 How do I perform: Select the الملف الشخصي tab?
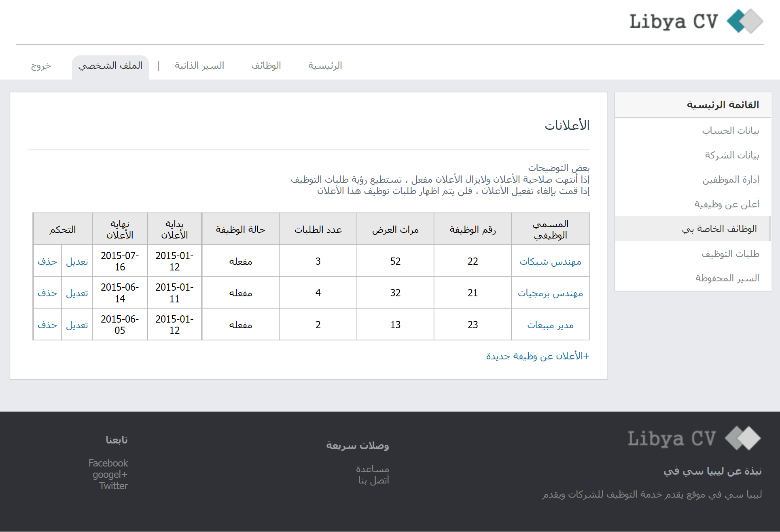click(x=110, y=65)
